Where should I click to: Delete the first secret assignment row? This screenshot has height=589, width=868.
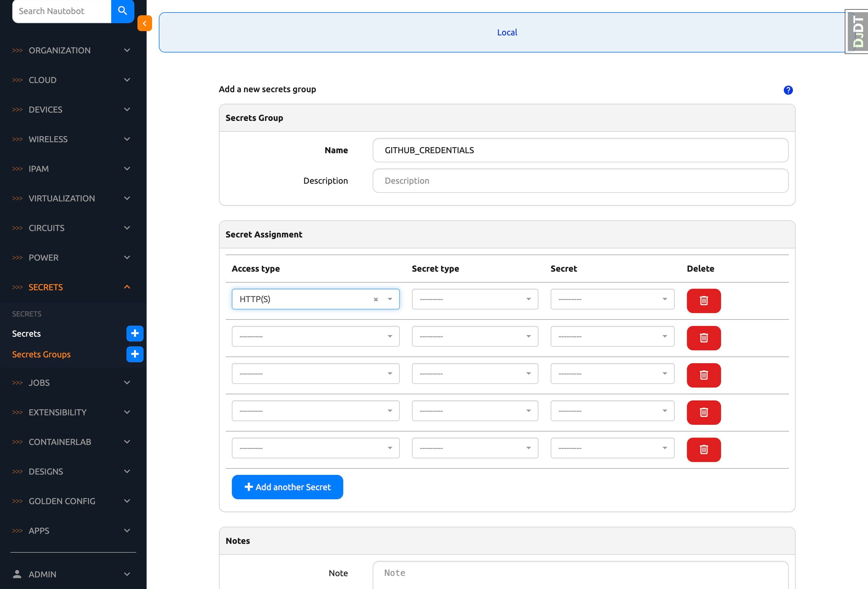tap(703, 301)
